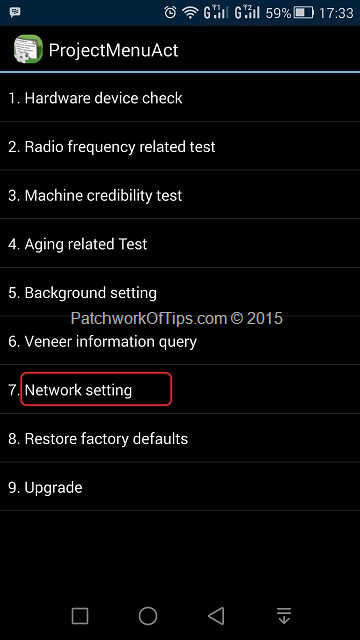This screenshot has height=640, width=360.
Task: Tap the hide navigation bar arrow icon
Action: pyautogui.click(x=284, y=616)
